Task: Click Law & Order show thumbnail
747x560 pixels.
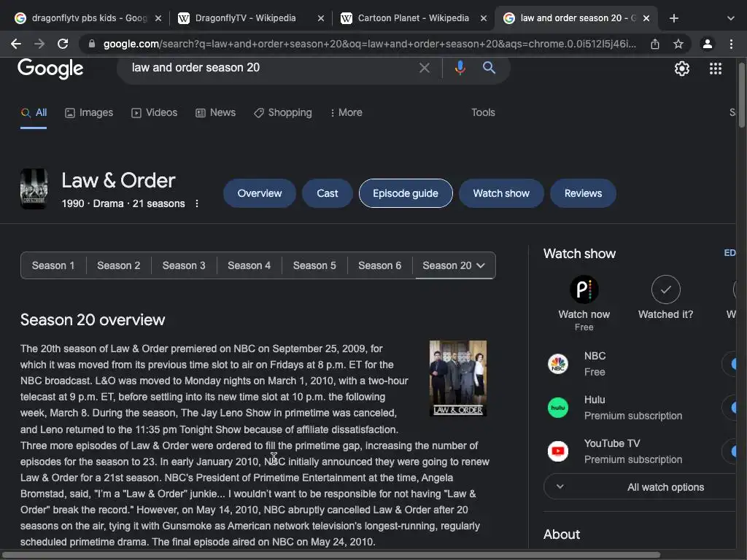Action: click(34, 189)
